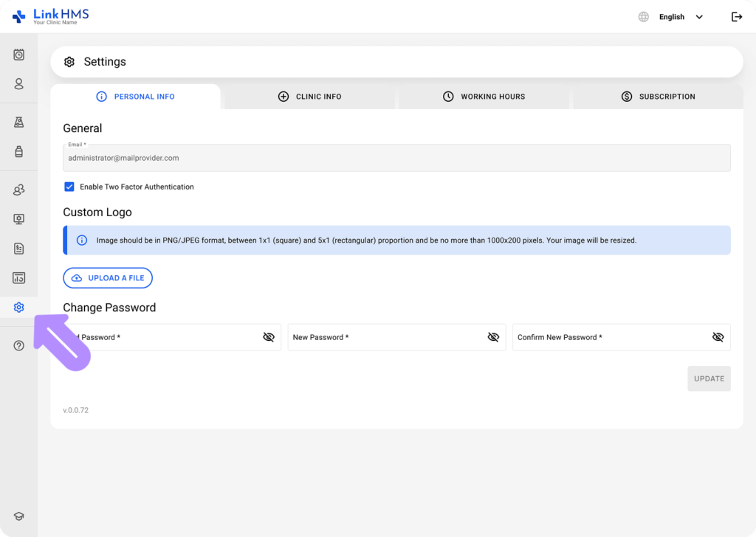
Task: Open the staff members icon
Action: [18, 190]
